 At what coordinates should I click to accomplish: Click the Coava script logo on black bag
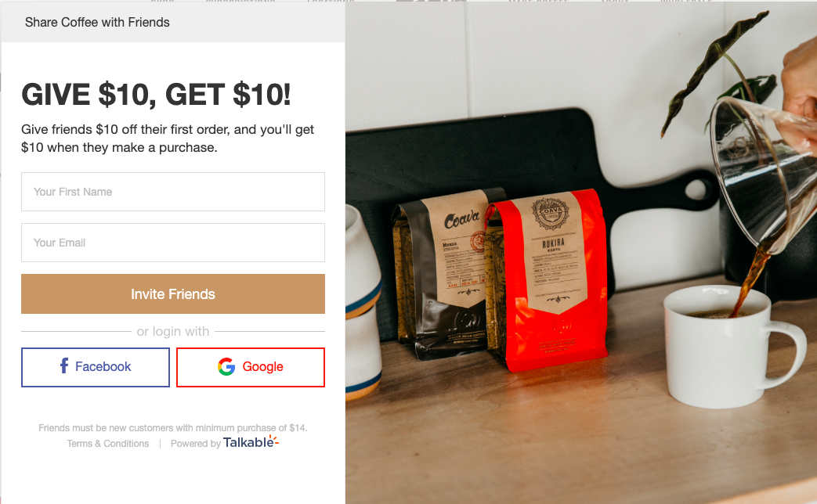461,218
